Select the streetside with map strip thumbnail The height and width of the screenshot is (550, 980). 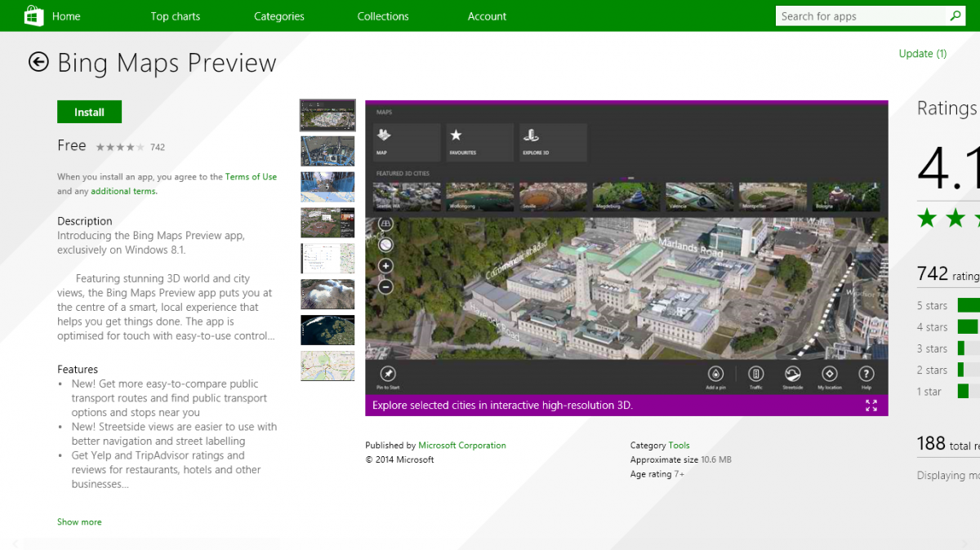[x=327, y=187]
